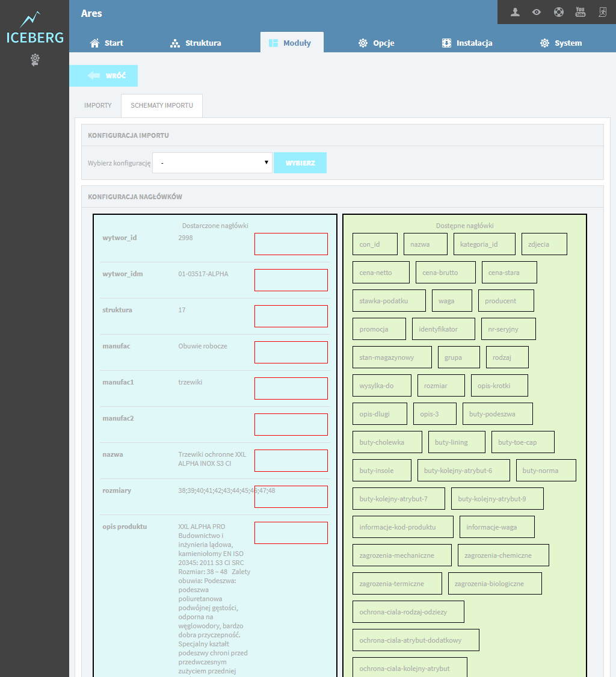Open the YouTube icon

[581, 12]
